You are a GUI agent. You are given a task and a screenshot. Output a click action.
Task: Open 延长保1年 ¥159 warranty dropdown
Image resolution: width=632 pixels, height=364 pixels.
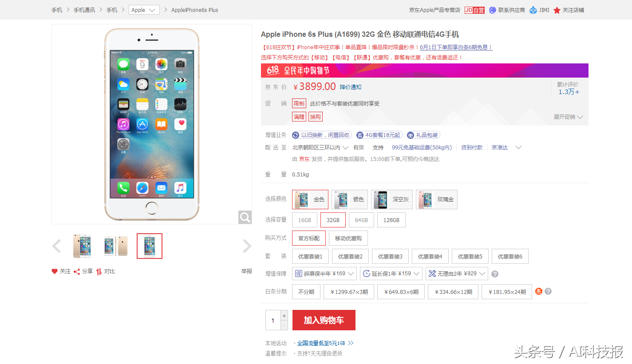point(391,274)
